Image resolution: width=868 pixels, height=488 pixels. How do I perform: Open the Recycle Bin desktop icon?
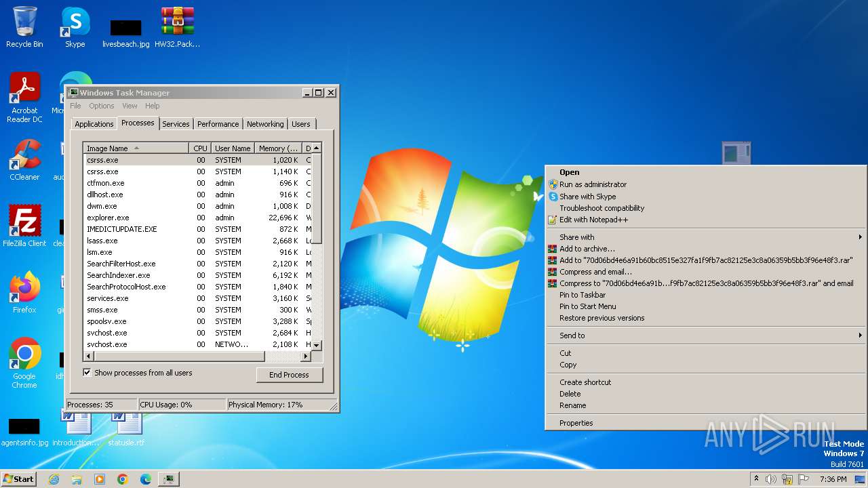24,27
